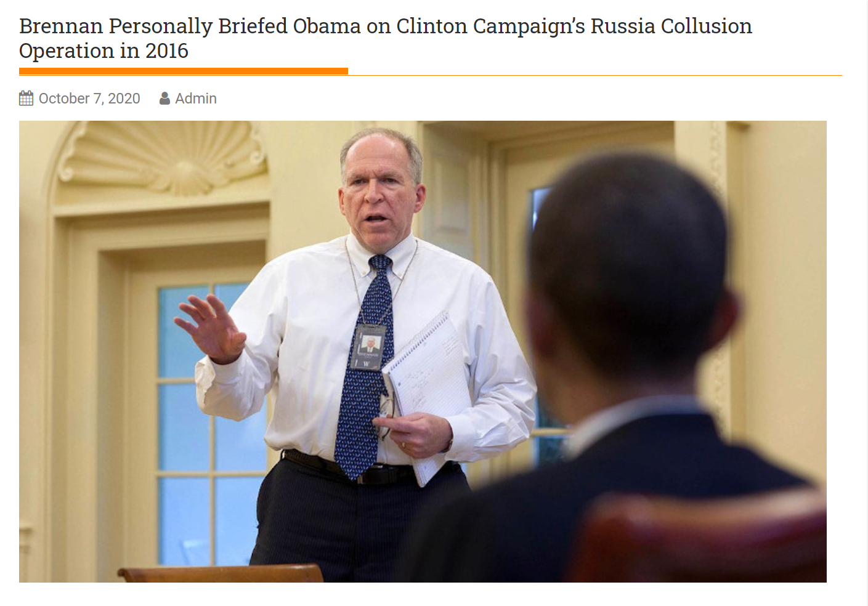Click the page's right edge scrollbar
This screenshot has width=868, height=606.
[866, 303]
